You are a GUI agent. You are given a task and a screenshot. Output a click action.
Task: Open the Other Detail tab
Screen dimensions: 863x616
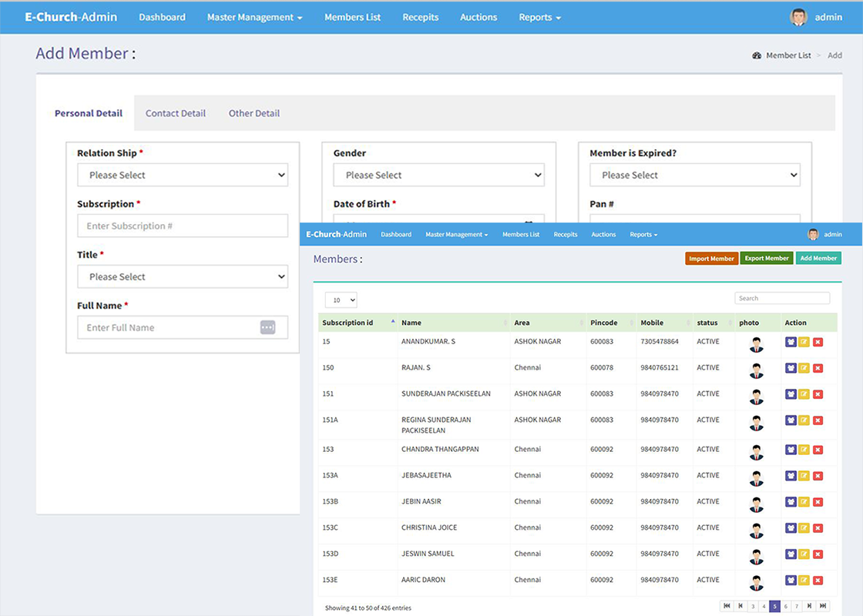point(254,113)
